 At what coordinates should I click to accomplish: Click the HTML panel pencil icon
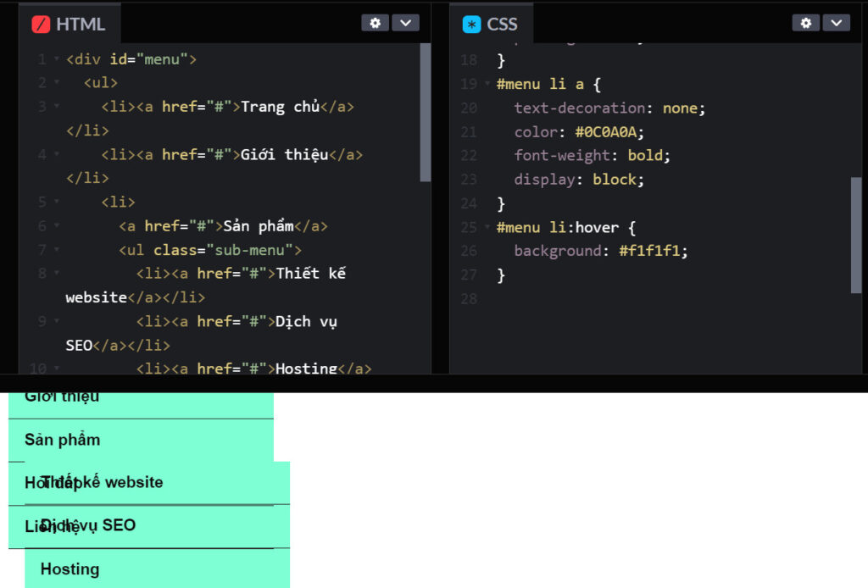[40, 23]
